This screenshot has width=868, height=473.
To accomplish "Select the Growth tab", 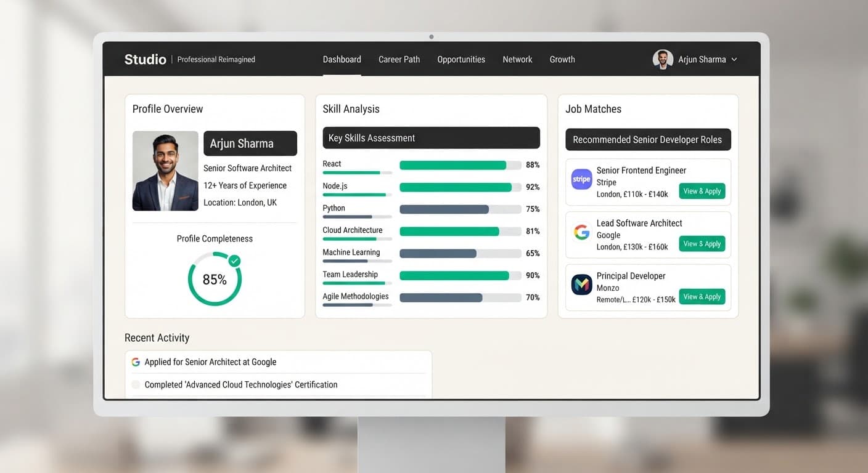I will tap(562, 59).
